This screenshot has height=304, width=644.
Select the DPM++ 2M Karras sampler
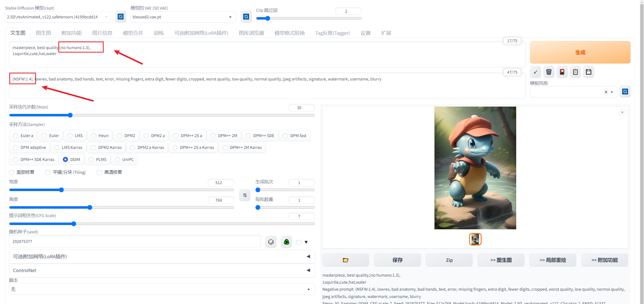click(x=242, y=147)
